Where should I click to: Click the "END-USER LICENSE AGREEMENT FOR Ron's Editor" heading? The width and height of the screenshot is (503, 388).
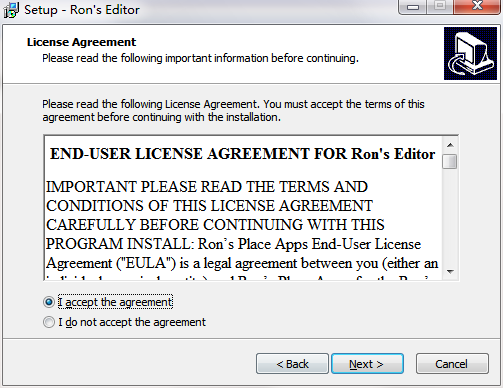(243, 154)
